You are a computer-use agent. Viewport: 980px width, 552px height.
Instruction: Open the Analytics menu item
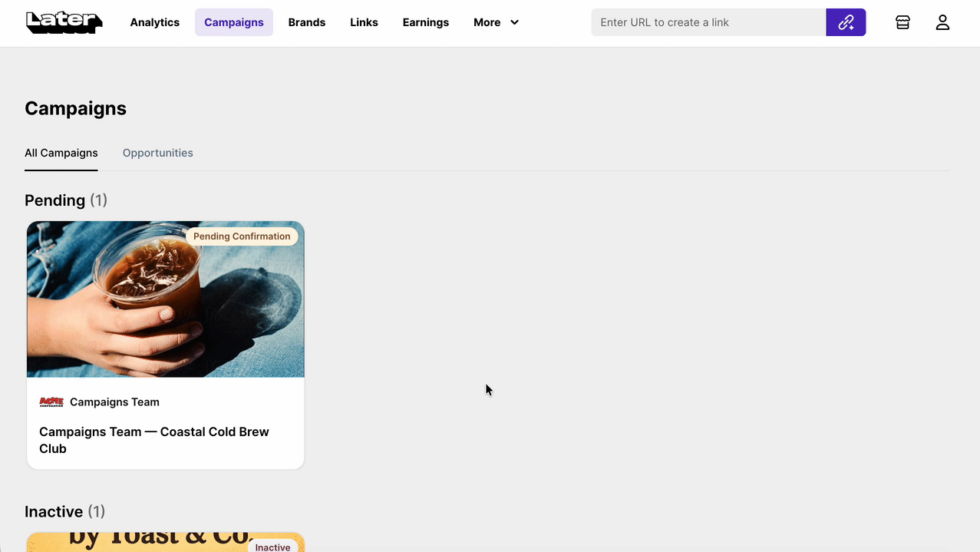pos(155,22)
